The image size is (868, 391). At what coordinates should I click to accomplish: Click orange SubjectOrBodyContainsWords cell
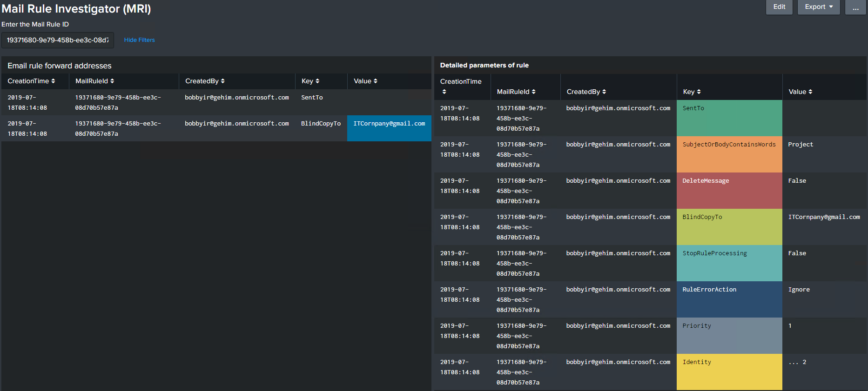[729, 154]
